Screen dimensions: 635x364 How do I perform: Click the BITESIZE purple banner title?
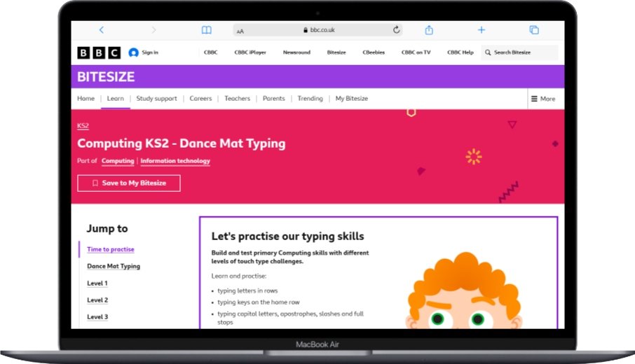[x=106, y=77]
